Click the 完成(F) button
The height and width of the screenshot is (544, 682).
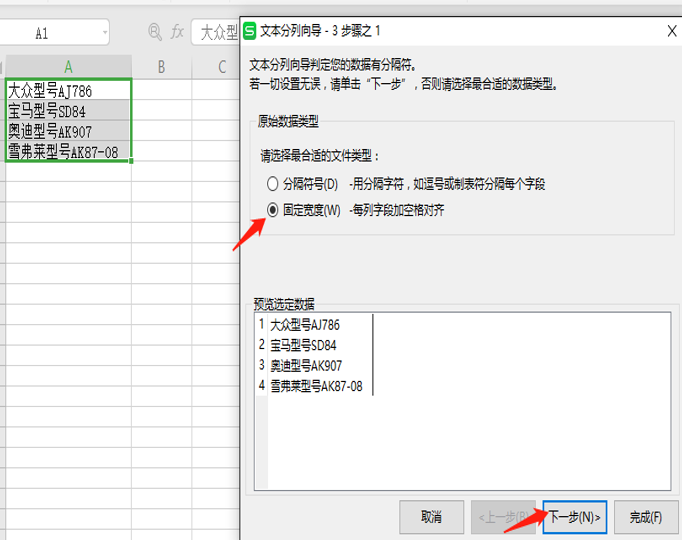(646, 517)
